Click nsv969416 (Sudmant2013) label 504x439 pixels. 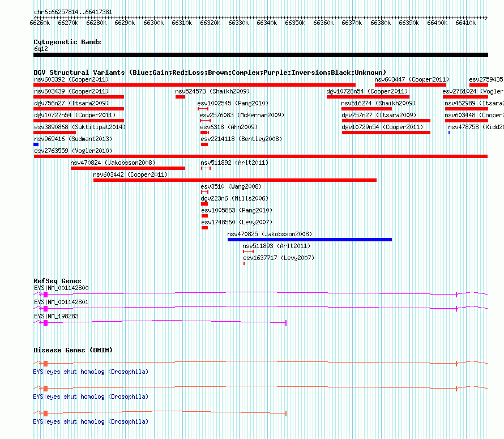[x=73, y=139]
